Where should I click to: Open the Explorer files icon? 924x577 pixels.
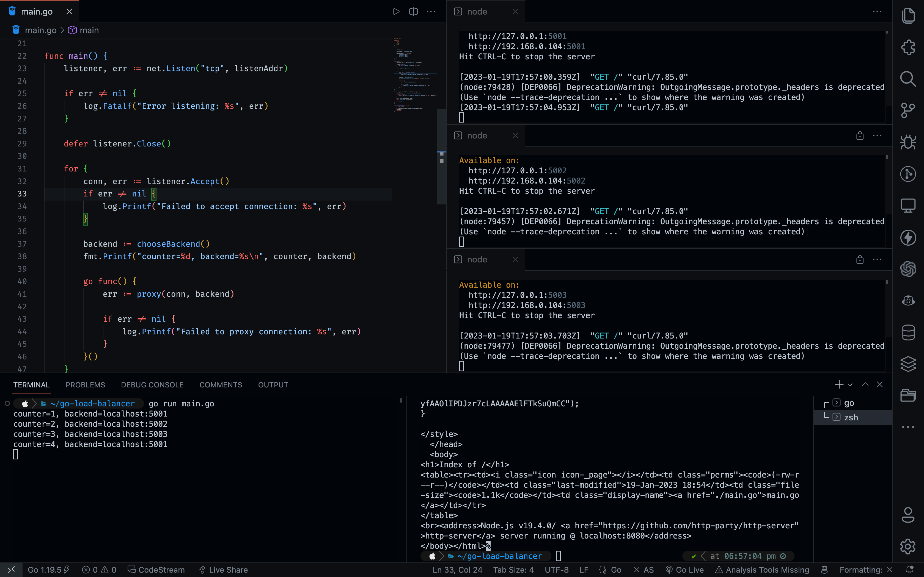[x=908, y=16]
